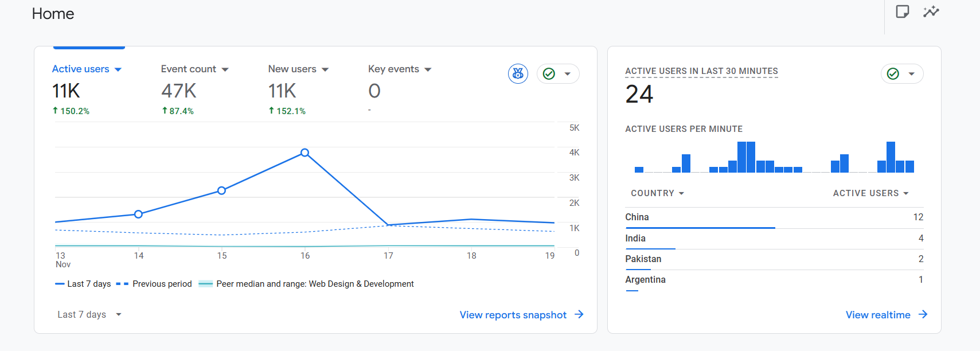This screenshot has height=351, width=980.
Task: Open the New users metric dropdown
Action: click(x=325, y=69)
